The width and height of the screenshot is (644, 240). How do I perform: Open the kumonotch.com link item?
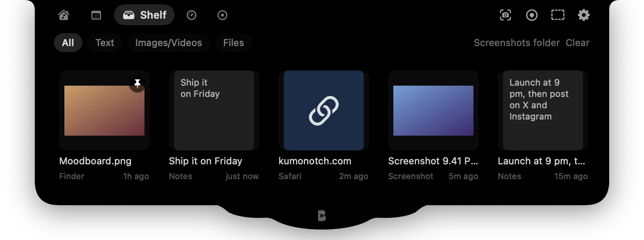[x=324, y=110]
